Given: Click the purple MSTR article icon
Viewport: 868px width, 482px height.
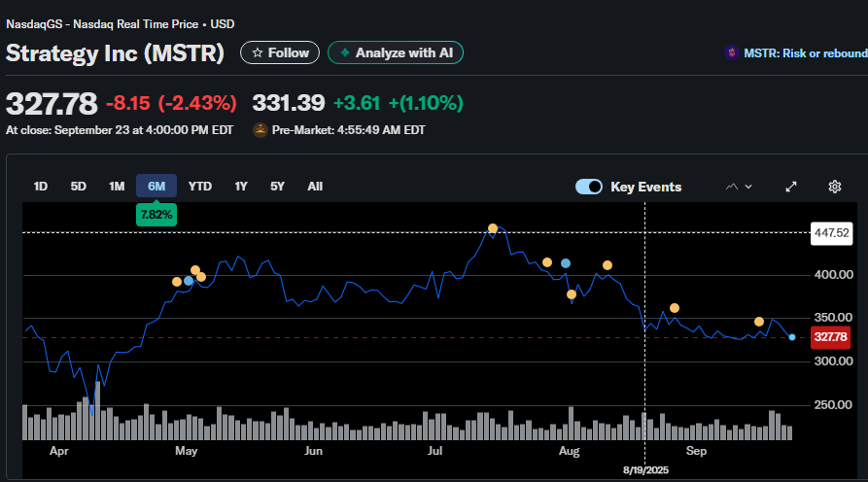Looking at the screenshot, I should click(x=732, y=52).
